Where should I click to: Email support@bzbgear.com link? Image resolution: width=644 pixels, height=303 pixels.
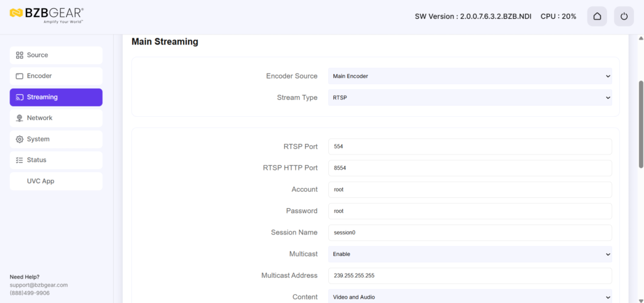38,285
